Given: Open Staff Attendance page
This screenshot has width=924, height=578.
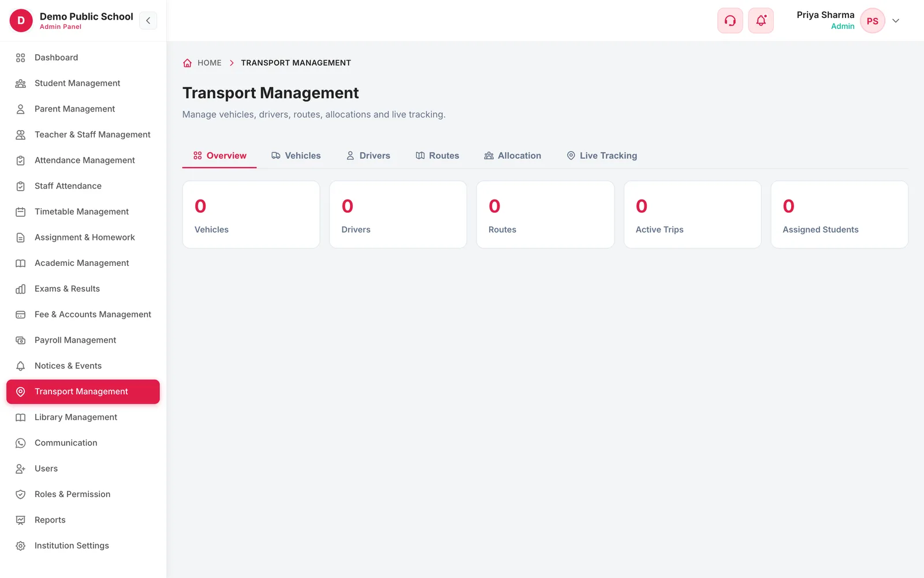Looking at the screenshot, I should click(83, 186).
